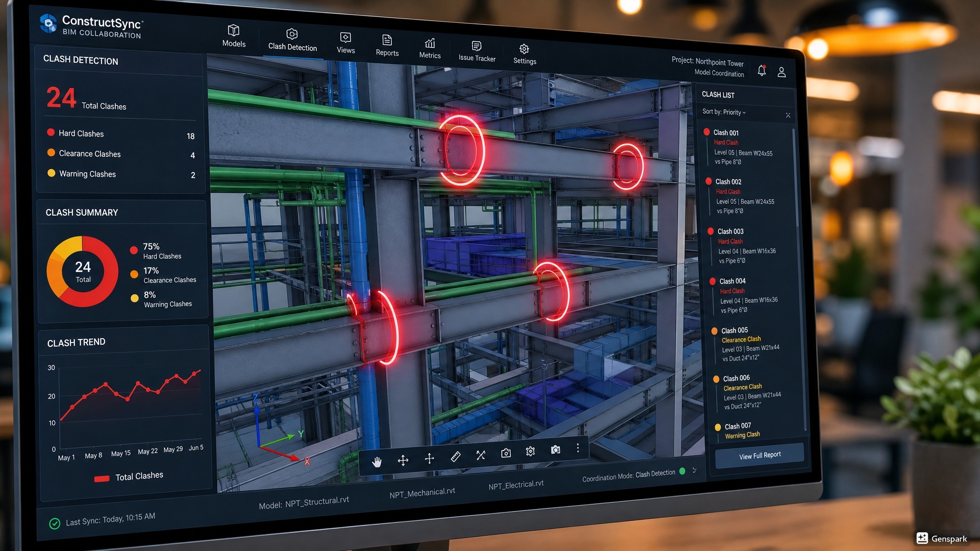Select the measure ruler tool
980x551 pixels.
click(x=456, y=456)
